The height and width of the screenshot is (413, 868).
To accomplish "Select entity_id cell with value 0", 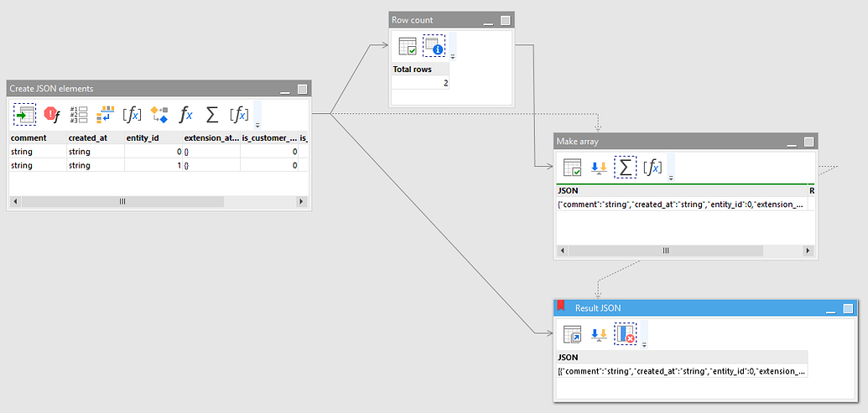I will tap(153, 152).
